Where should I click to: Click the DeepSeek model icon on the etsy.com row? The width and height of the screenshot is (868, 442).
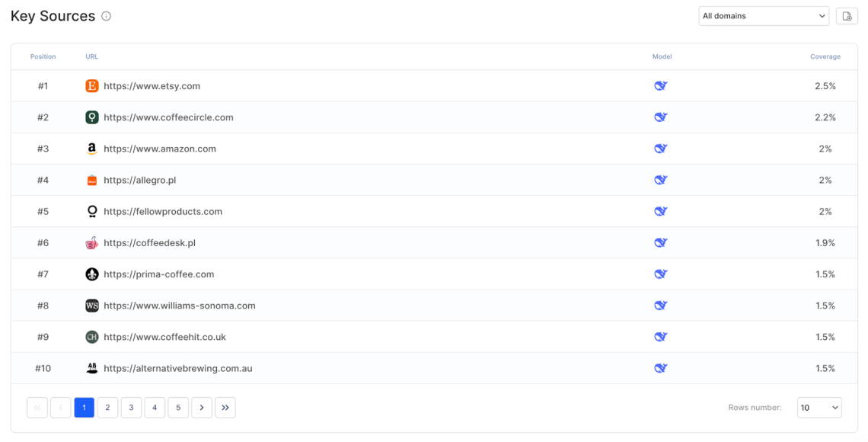pyautogui.click(x=660, y=86)
